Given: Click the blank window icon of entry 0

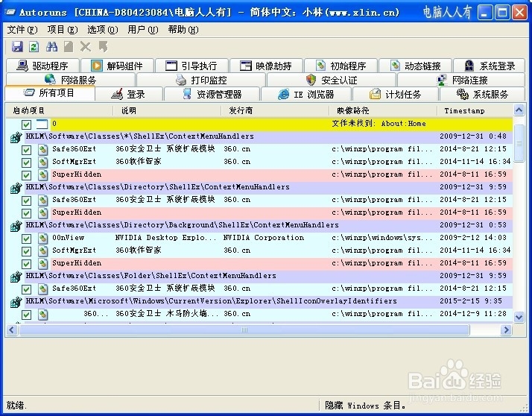Looking at the screenshot, I should (x=42, y=124).
